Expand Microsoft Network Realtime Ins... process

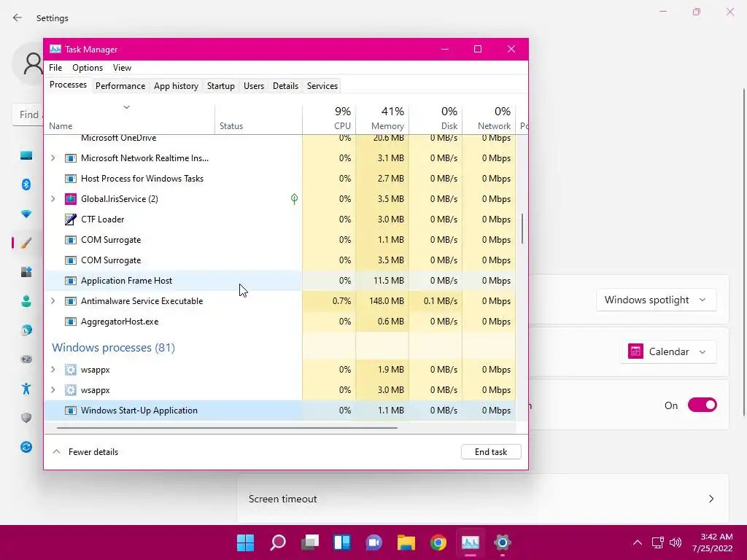click(53, 158)
